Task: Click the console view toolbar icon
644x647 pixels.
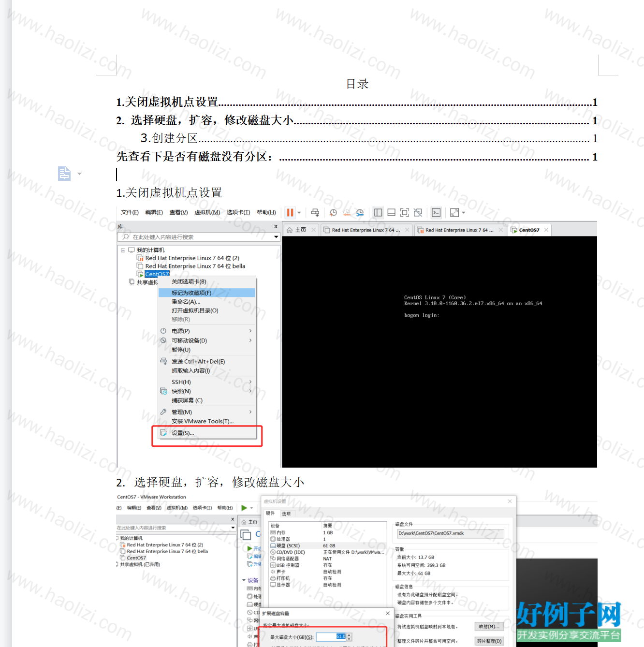Action: pyautogui.click(x=436, y=212)
